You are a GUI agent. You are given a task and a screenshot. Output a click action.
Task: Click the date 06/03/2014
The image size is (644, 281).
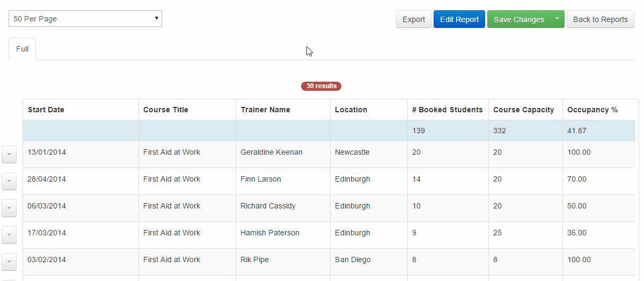pos(47,206)
